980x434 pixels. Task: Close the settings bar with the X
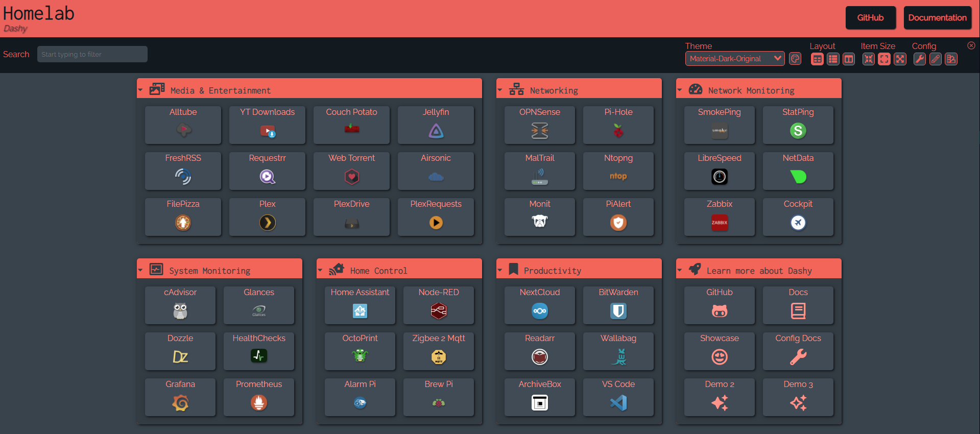[971, 45]
